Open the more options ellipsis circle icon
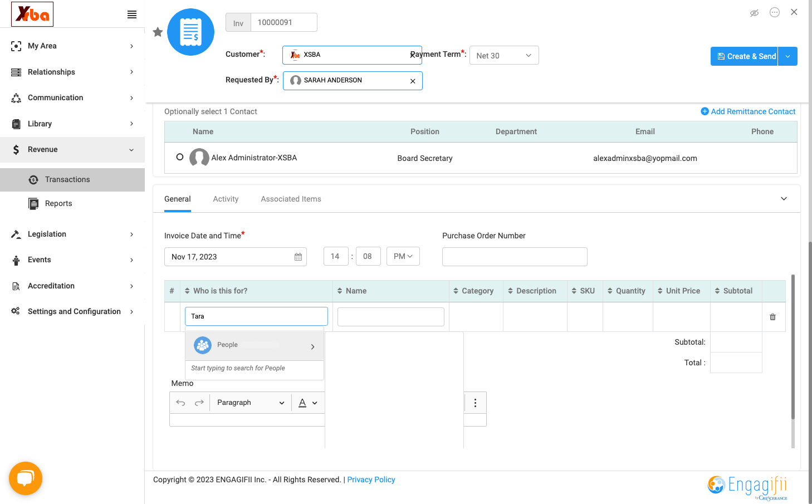The image size is (812, 504). pyautogui.click(x=775, y=12)
